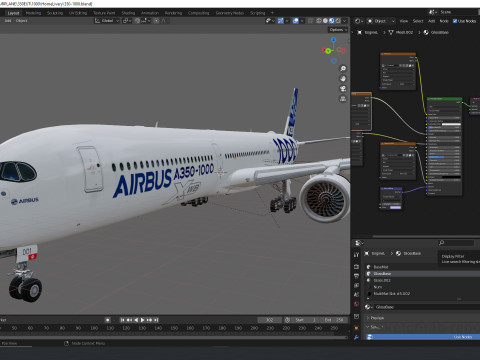The width and height of the screenshot is (480, 360).
Task: Jump to timeline end button
Action: click(156, 320)
